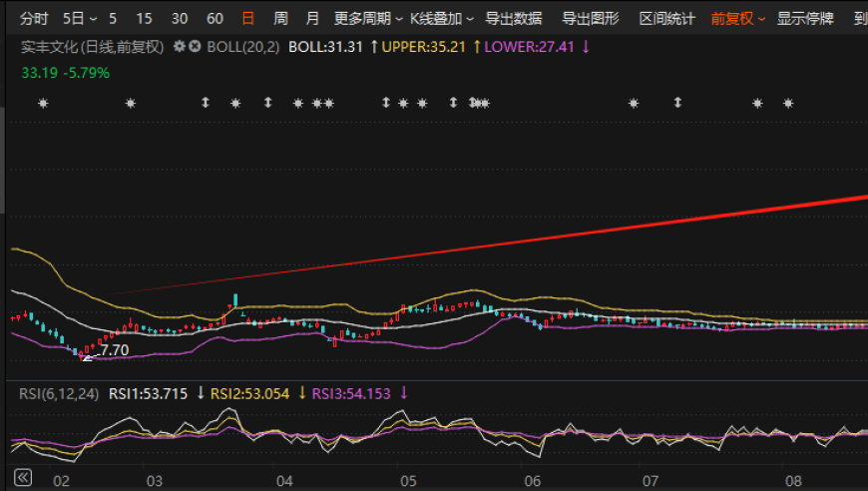Screen dimensions: 868x491
Task: Collapse the panel using the double-chevron icon
Action: (23, 478)
